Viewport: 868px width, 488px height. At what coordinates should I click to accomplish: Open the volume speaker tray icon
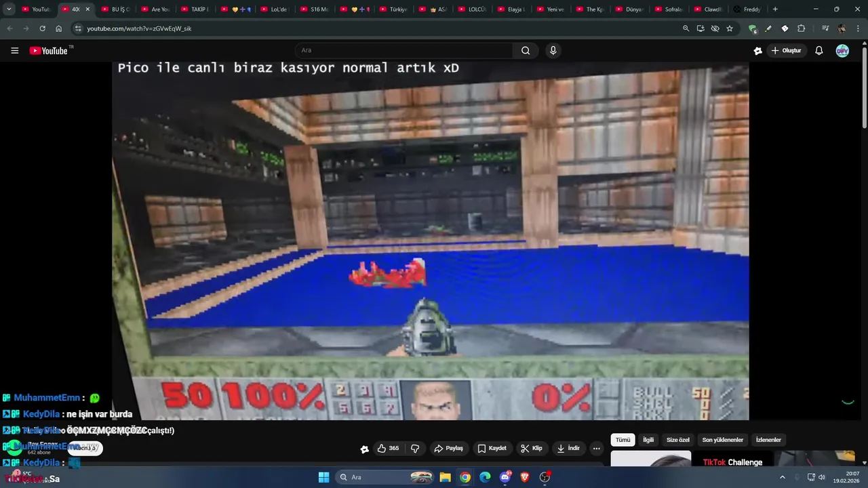pos(822,477)
